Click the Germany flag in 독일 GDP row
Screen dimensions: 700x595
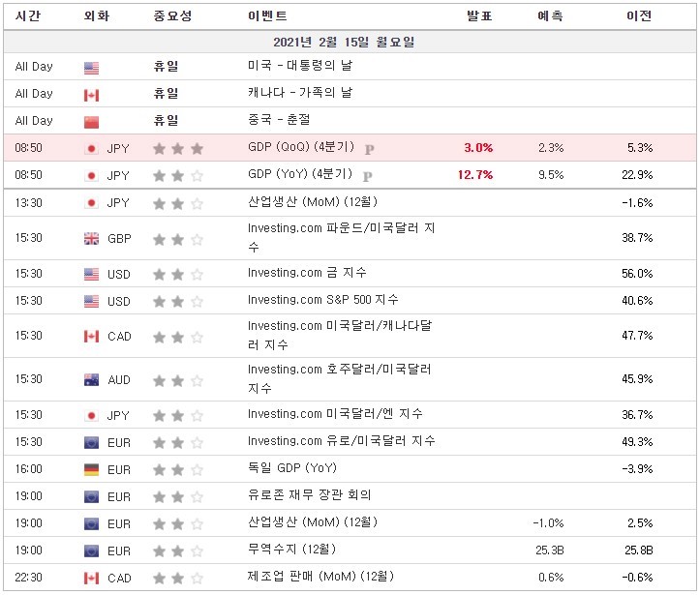click(x=91, y=469)
